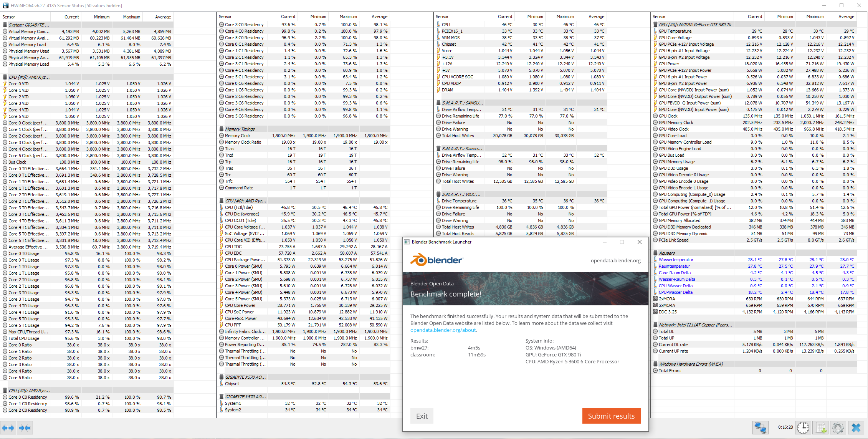868x439 pixels.
Task: Select the Wassertemperatur row
Action: tap(676, 260)
